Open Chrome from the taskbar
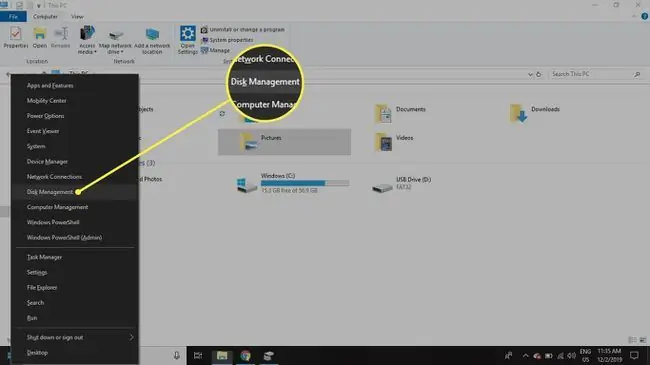The height and width of the screenshot is (365, 650). click(x=245, y=355)
